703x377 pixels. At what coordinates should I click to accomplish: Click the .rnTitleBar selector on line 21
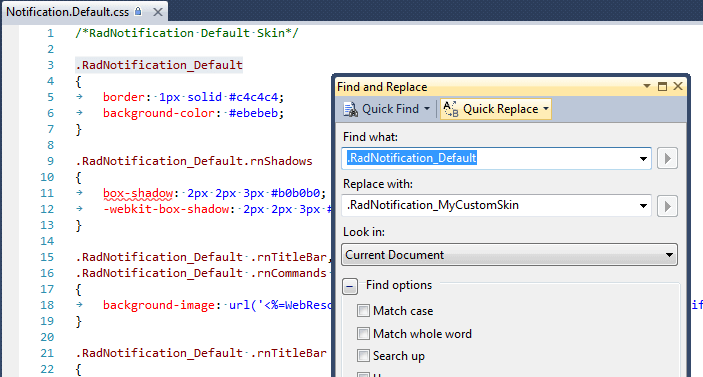pyautogui.click(x=288, y=353)
